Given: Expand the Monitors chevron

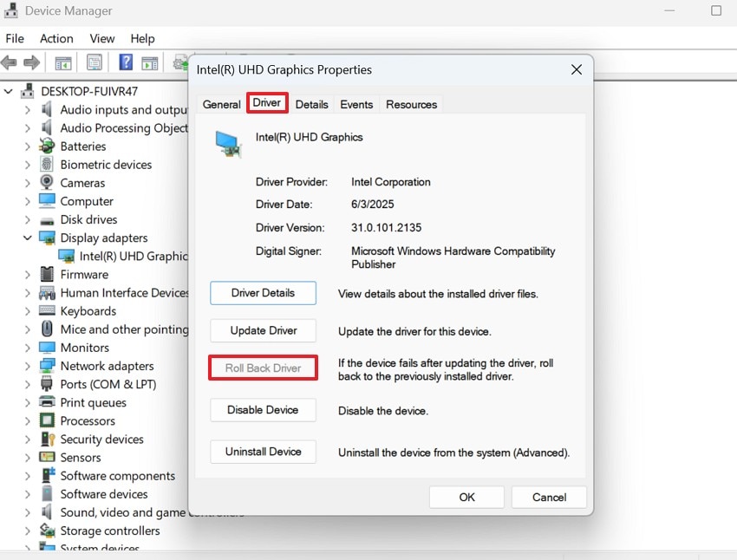Looking at the screenshot, I should [x=28, y=348].
